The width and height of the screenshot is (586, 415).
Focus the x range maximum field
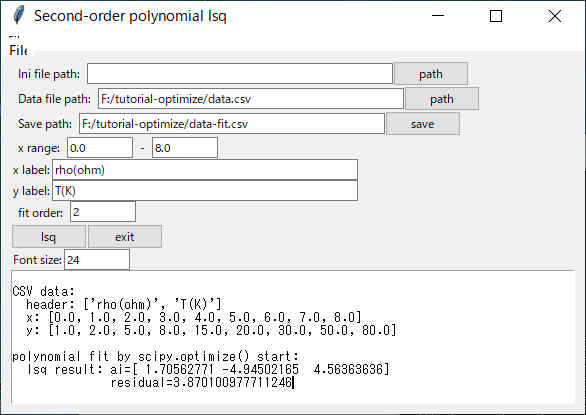[185, 148]
